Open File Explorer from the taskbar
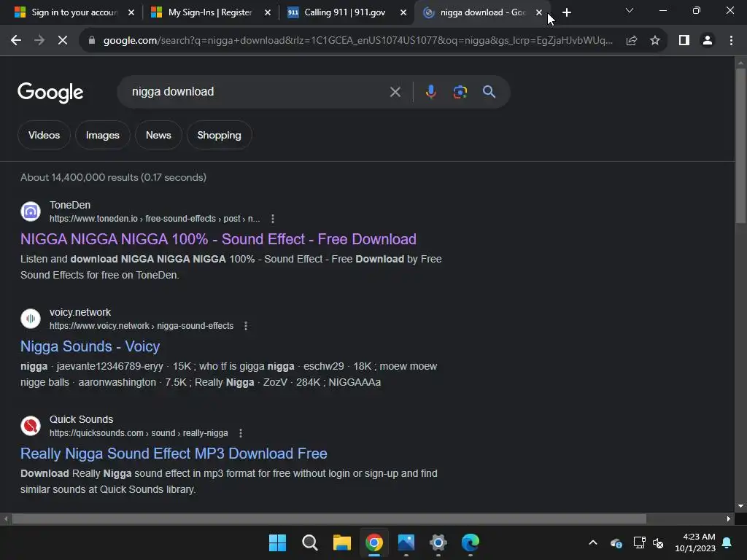 coord(341,542)
